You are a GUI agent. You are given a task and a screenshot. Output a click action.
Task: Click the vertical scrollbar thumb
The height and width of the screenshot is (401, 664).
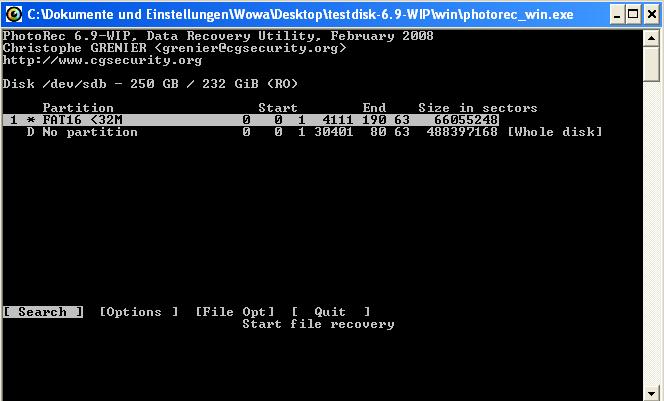click(652, 64)
